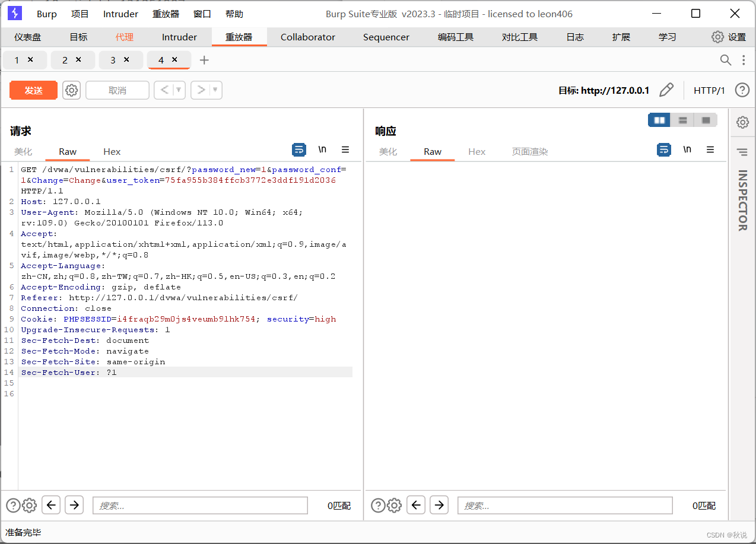Viewport: 756px width, 544px height.
Task: Switch to 日志 tab
Action: [575, 37]
